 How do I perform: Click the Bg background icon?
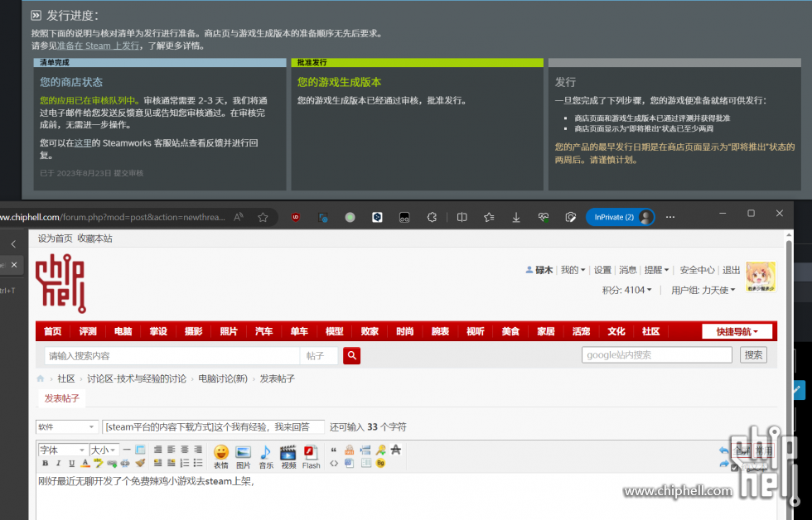tap(380, 463)
